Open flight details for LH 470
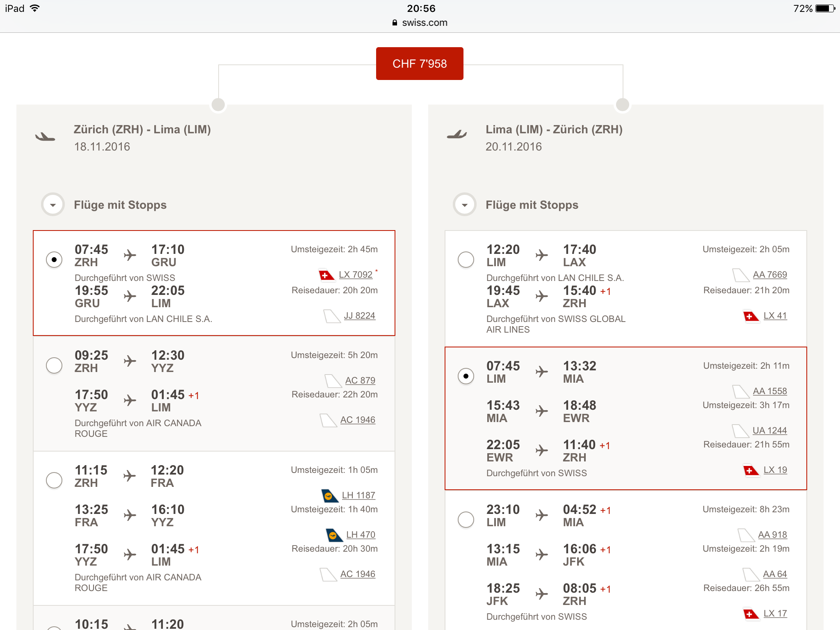Screen dimensions: 840x630 [x=361, y=534]
